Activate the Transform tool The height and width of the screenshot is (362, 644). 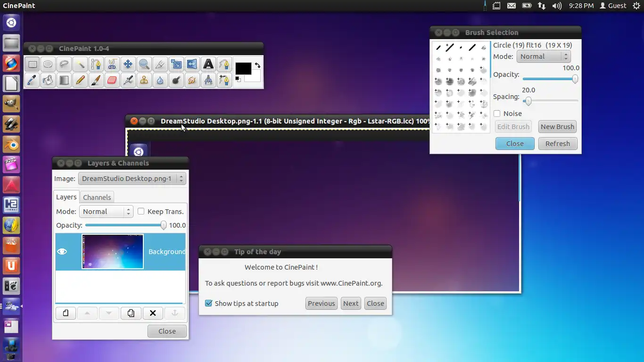click(176, 64)
